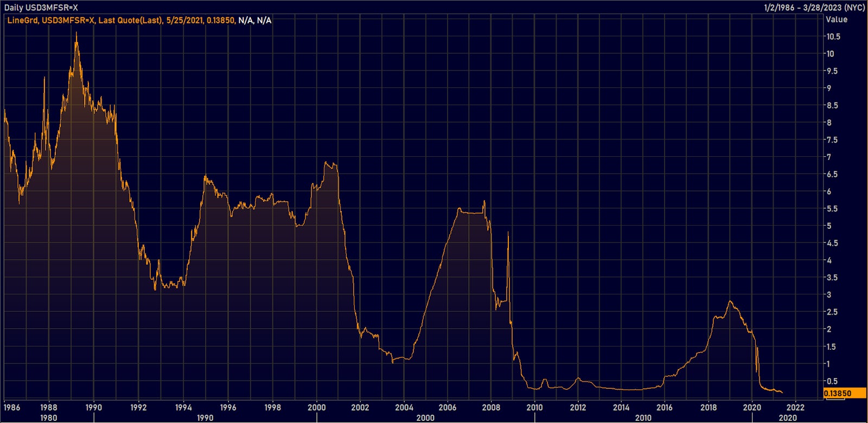868x423 pixels.
Task: Click the 2014 year label
Action: (x=621, y=407)
